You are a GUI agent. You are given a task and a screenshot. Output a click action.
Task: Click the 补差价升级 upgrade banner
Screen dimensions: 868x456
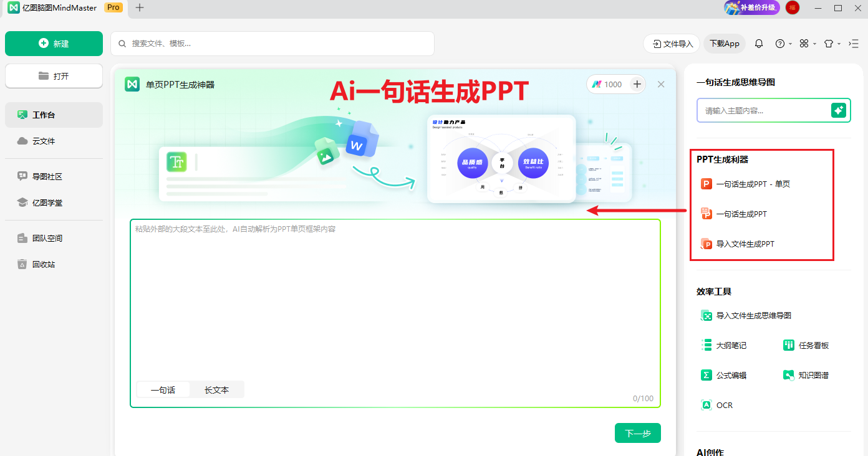pos(751,7)
